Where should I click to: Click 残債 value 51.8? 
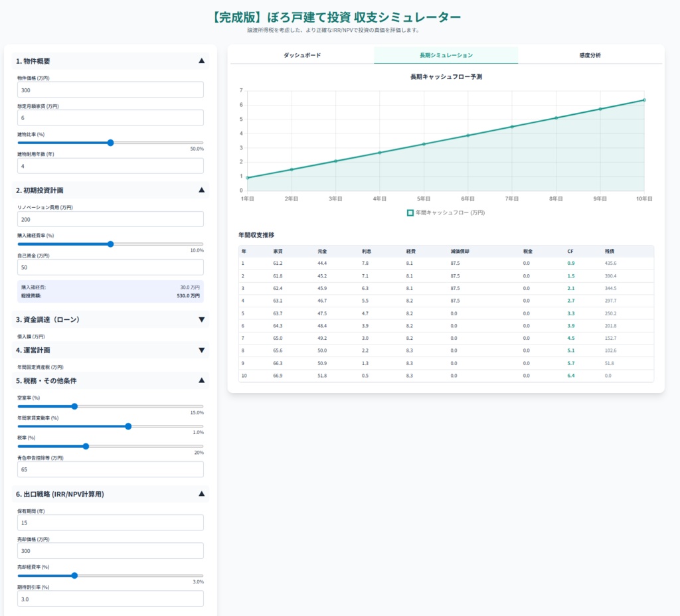[x=610, y=363]
